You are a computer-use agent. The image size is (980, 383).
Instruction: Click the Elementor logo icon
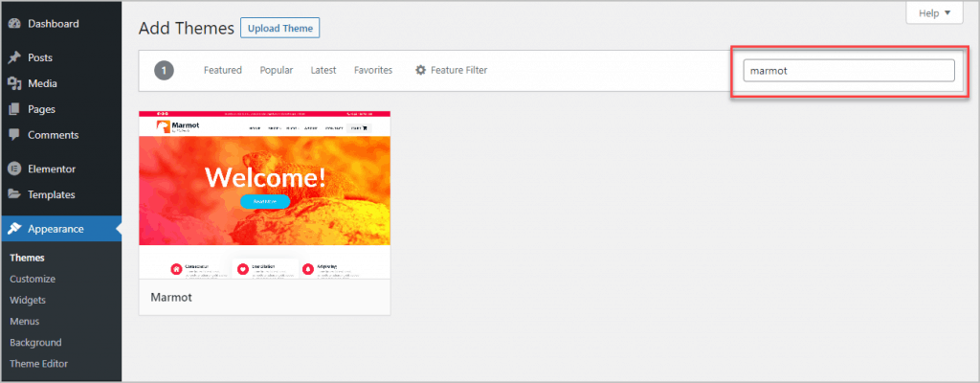pyautogui.click(x=14, y=169)
